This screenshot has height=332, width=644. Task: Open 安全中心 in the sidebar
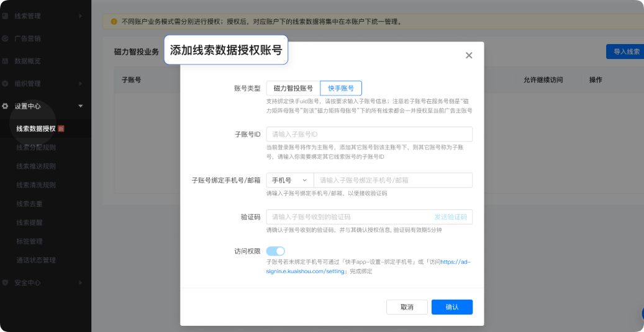click(x=27, y=283)
